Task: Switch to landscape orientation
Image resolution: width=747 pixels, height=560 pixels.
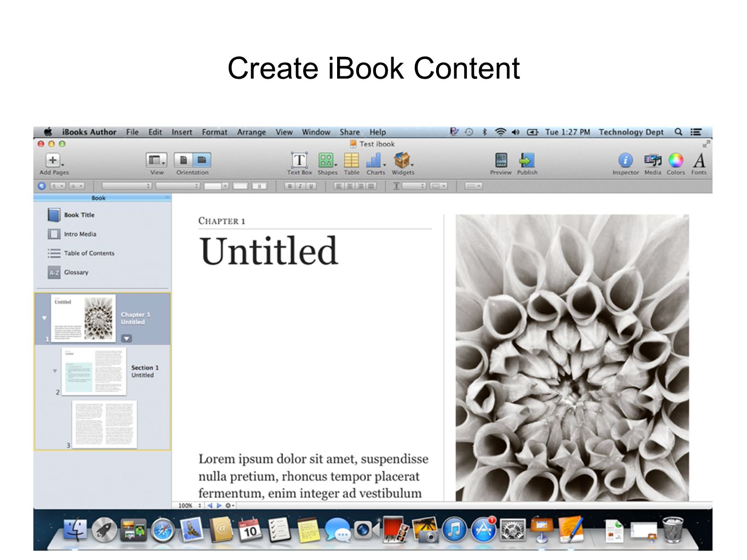Action: (201, 160)
